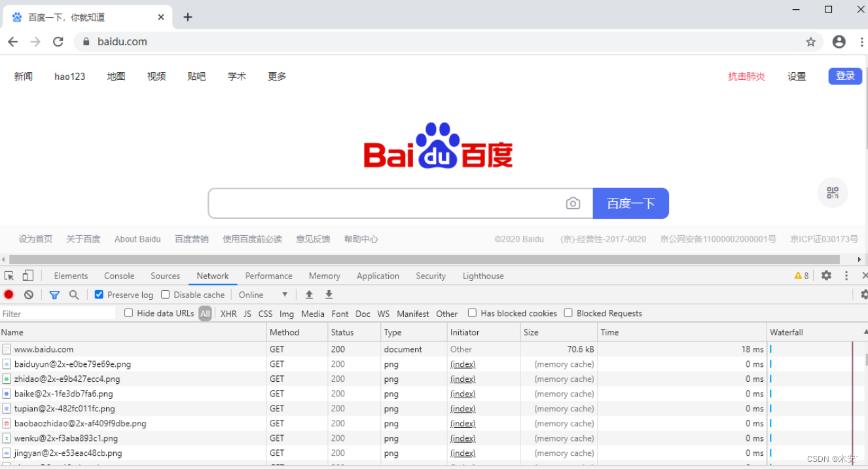
Task: Sort requests by Type column header
Action: pyautogui.click(x=414, y=332)
